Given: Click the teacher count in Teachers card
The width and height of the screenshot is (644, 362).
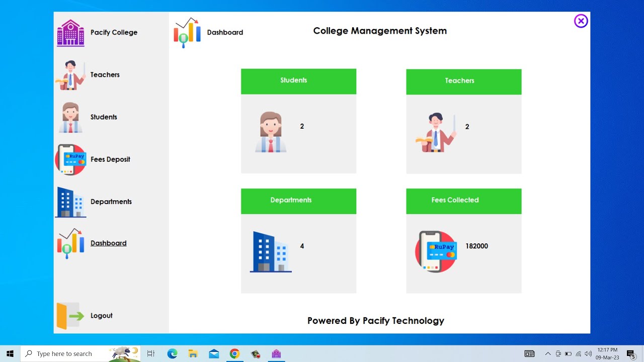Looking at the screenshot, I should pyautogui.click(x=467, y=127).
